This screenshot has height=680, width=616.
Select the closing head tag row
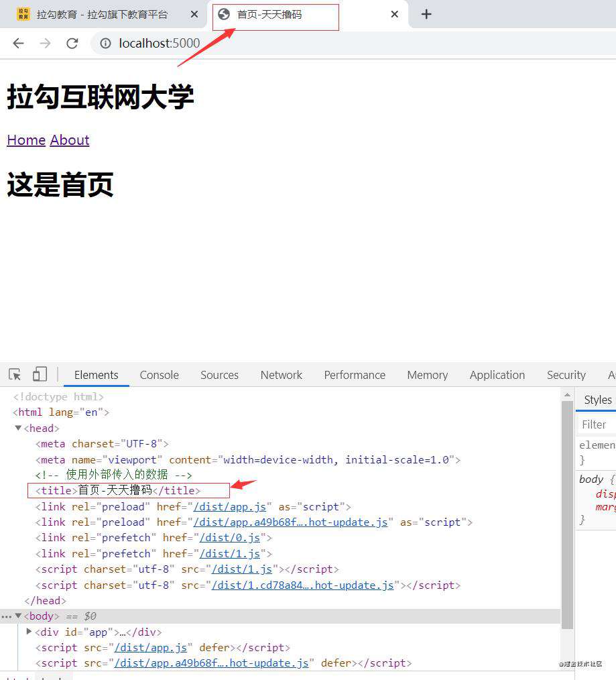click(x=45, y=601)
